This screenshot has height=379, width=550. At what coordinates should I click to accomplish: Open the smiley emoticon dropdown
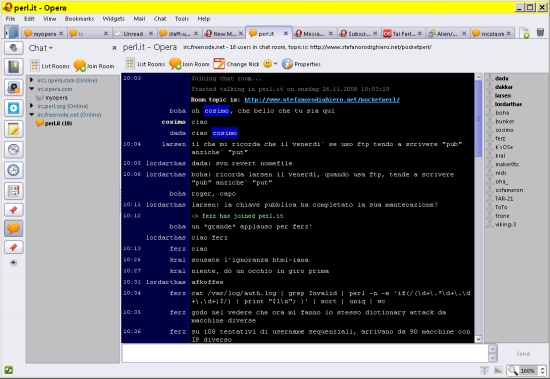point(270,64)
